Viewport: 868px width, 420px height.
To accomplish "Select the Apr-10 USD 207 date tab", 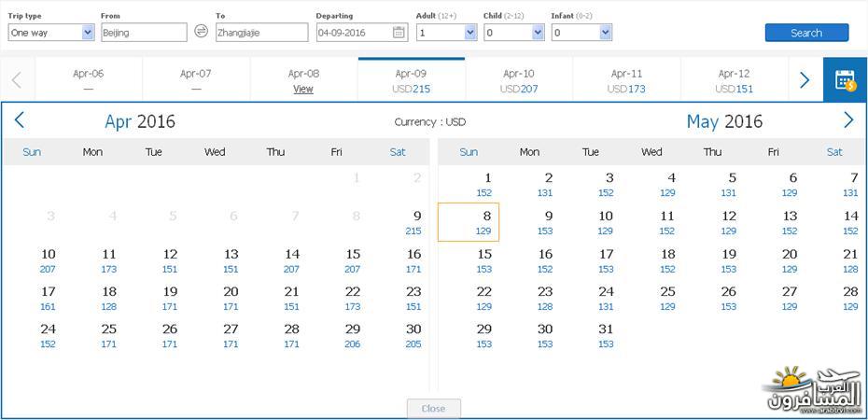I will point(519,80).
